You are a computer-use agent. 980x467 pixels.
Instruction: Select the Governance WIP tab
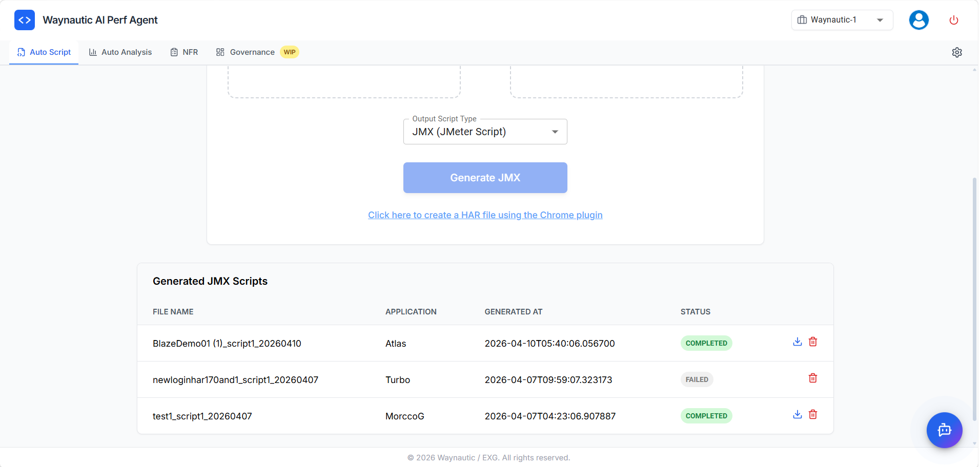tap(251, 52)
